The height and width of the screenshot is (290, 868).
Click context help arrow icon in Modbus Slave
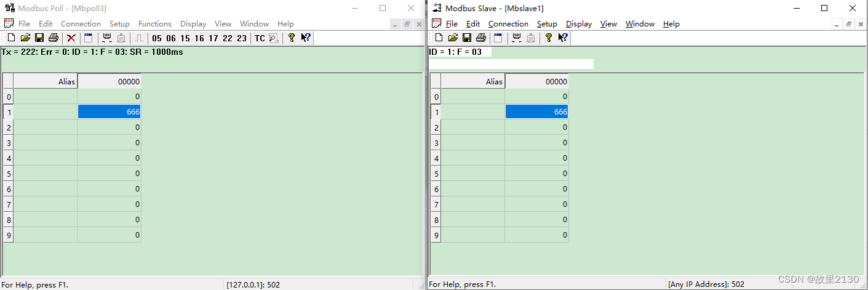point(563,38)
